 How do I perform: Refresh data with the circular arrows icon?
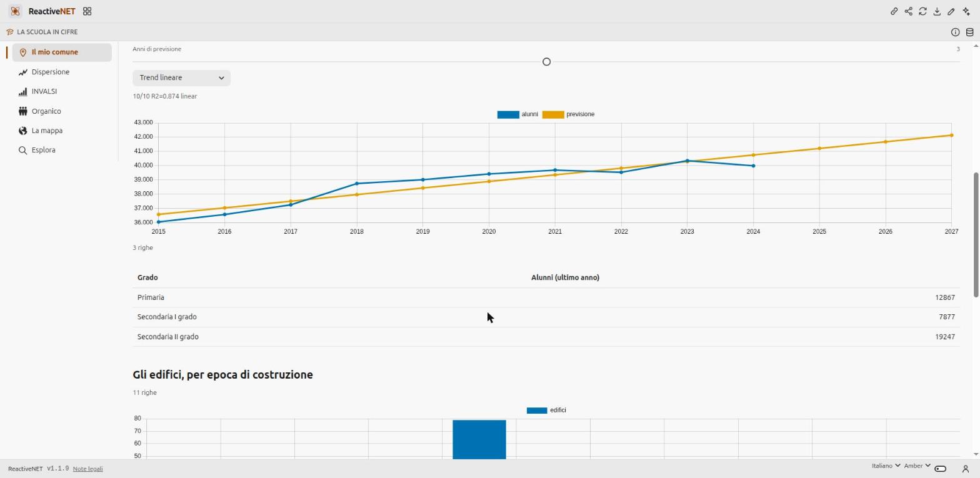[x=922, y=11]
